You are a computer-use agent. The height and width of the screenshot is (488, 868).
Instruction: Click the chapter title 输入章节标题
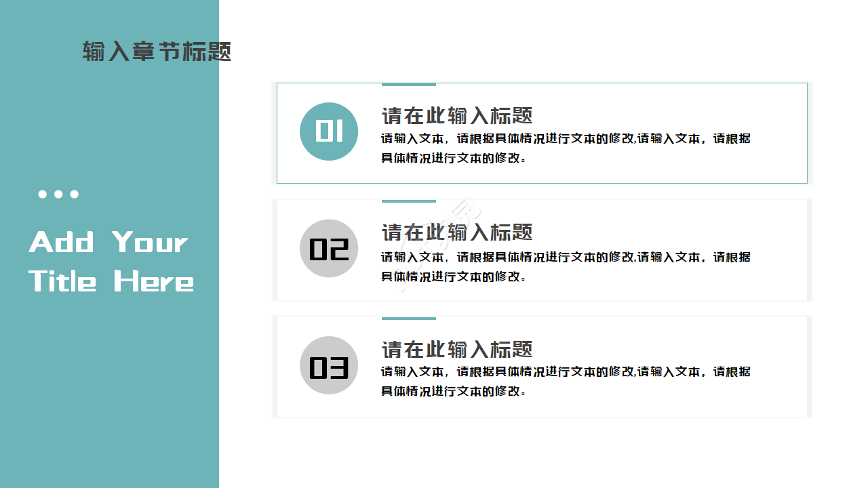tap(157, 52)
